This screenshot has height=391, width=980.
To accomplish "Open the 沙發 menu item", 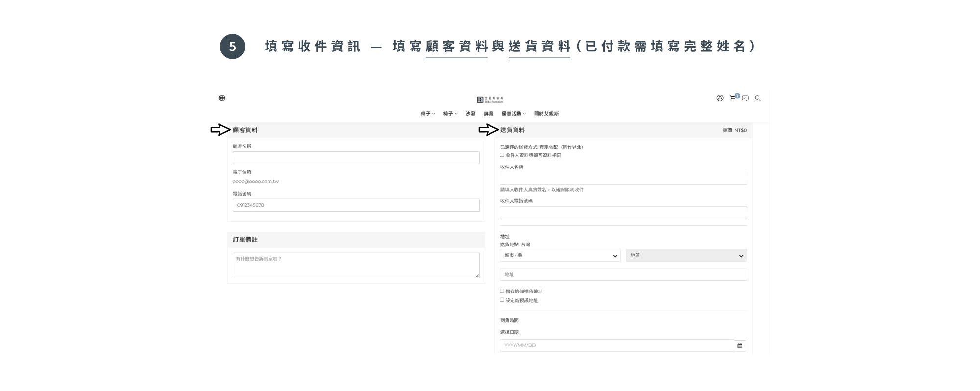I will [470, 114].
